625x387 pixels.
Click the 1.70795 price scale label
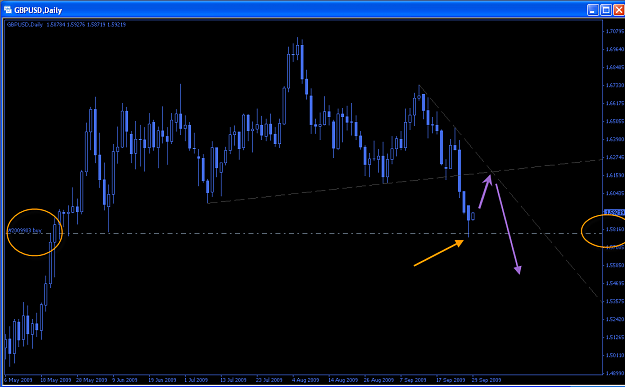615,31
